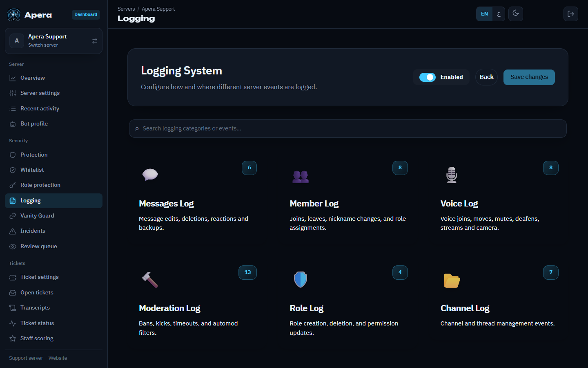Screen dimensions: 588x368
Task: Open Staff scoring in sidebar
Action: (x=53, y=339)
